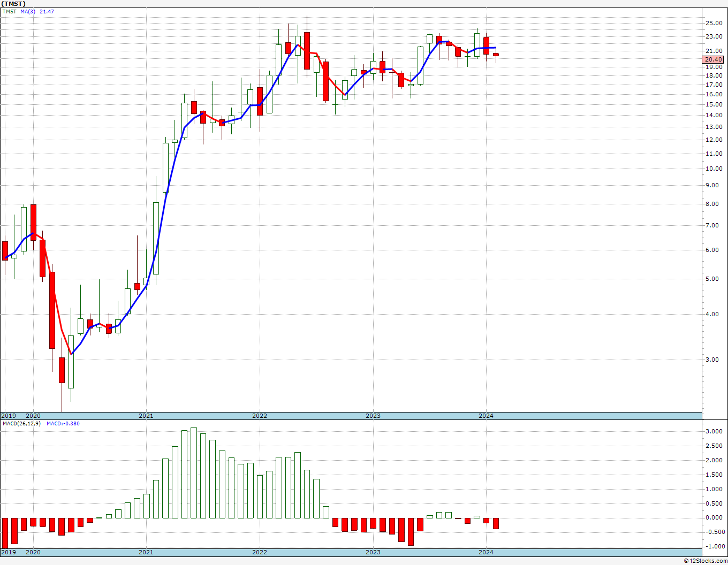Select the MACD:-0.380 value readout
The width and height of the screenshot is (728, 565).
63,424
